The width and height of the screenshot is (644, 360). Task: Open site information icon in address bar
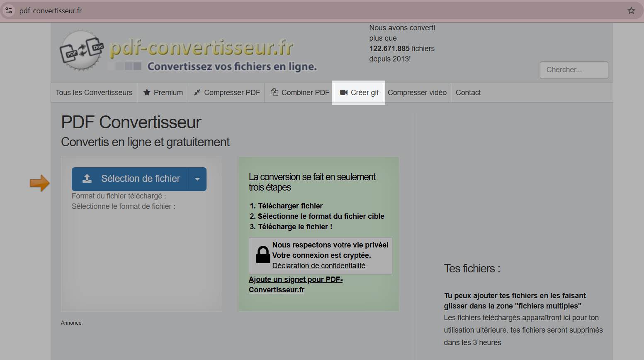point(9,11)
